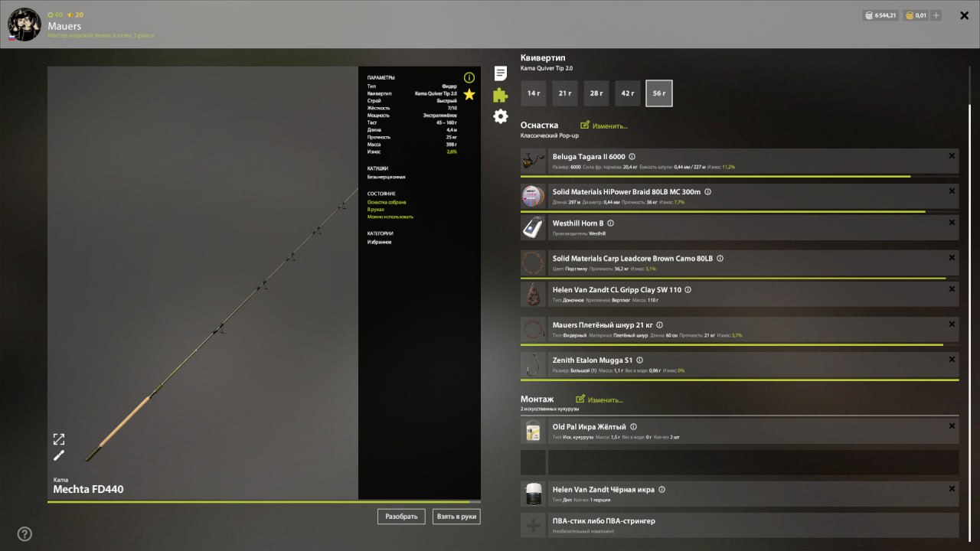Click the Gripp Clay sinker thumbnail
This screenshot has height=551, width=980.
[533, 294]
